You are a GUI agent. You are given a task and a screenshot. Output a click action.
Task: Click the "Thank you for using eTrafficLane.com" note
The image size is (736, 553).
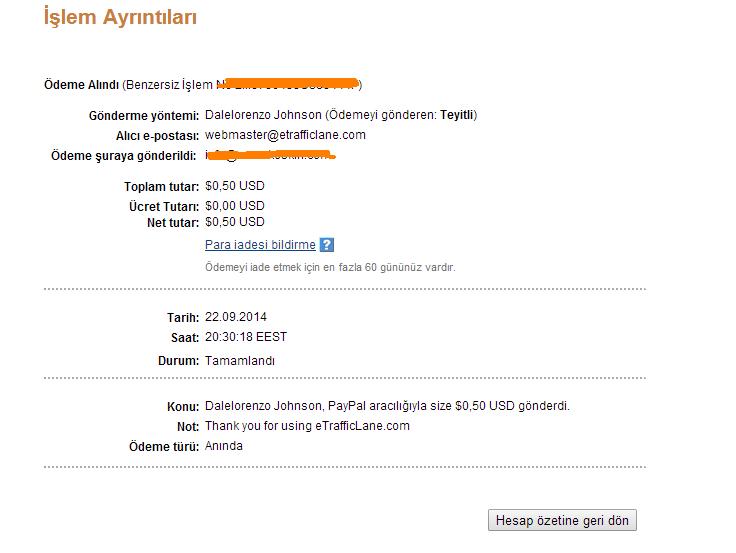(307, 426)
